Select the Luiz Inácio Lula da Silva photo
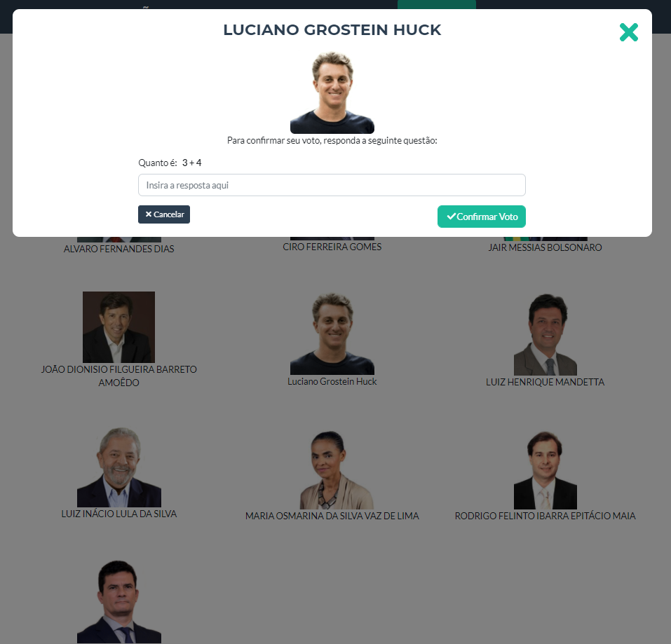 click(x=119, y=467)
